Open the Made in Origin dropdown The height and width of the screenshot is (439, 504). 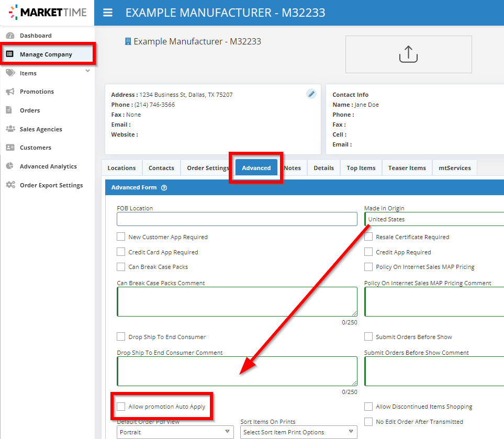434,219
